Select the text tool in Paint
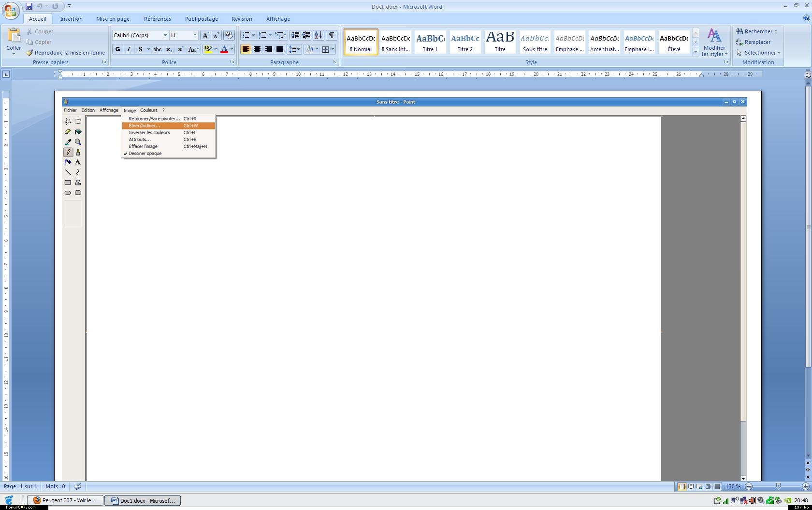 pos(78,162)
